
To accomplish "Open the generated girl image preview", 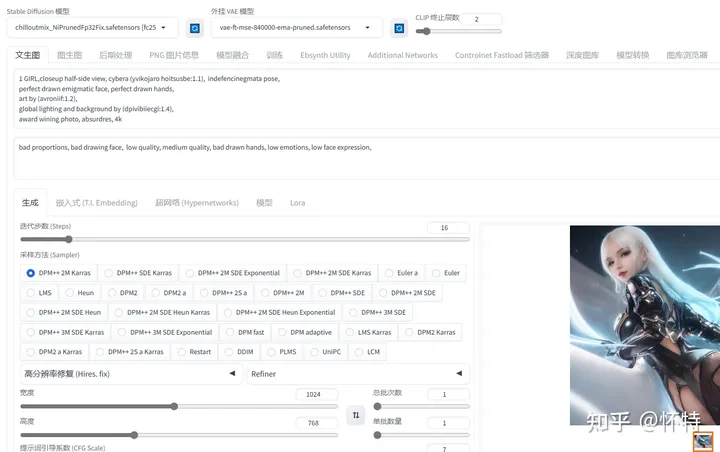I will point(645,325).
